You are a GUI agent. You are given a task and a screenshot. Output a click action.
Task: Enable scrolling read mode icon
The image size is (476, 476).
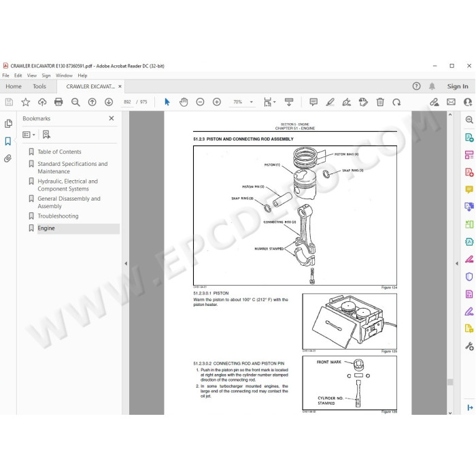click(289, 102)
